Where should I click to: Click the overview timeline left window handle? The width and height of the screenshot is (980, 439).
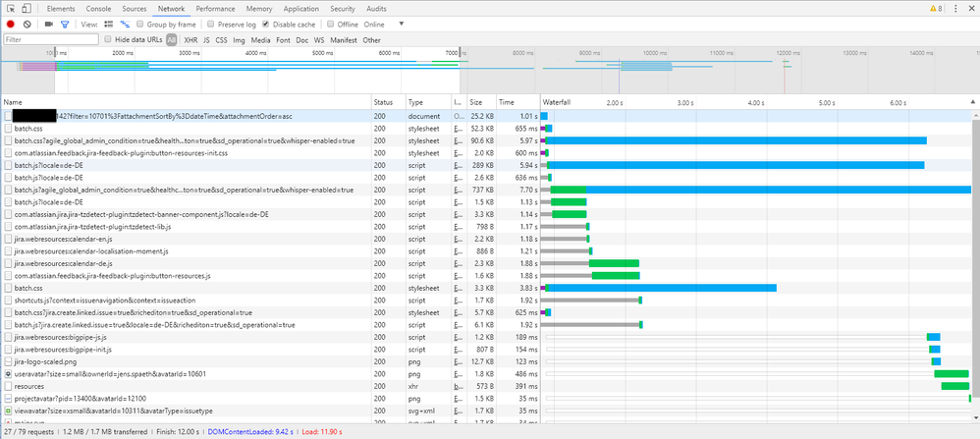click(55, 52)
